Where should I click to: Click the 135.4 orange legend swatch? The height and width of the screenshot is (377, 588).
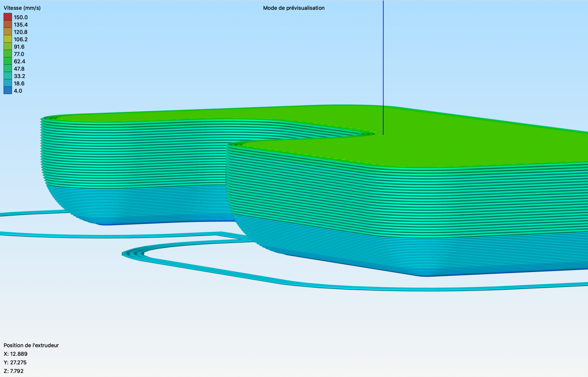coord(8,24)
